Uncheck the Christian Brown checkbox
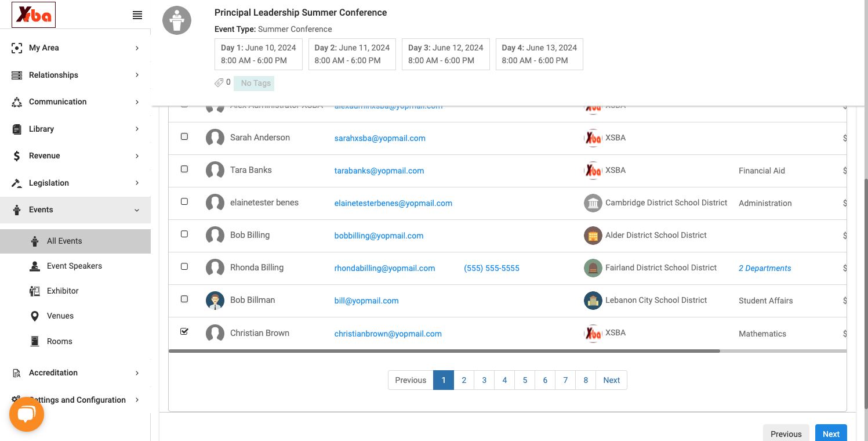Viewport: 868px width, 441px height. (184, 332)
